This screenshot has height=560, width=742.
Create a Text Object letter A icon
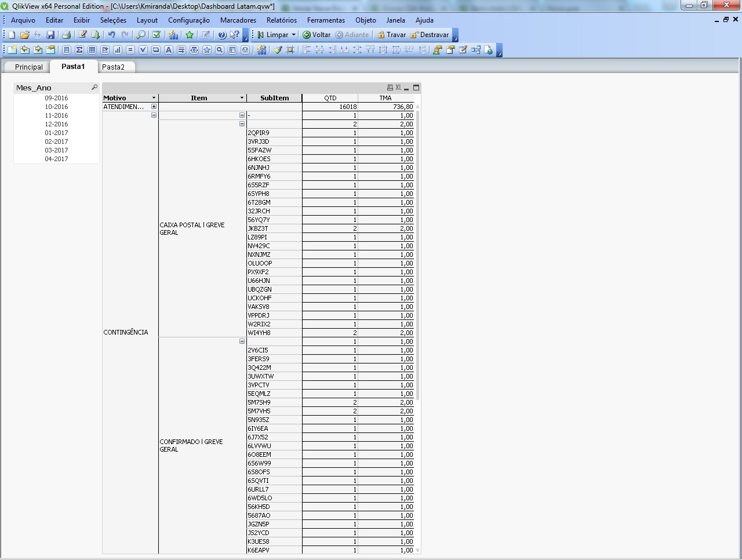[x=168, y=50]
